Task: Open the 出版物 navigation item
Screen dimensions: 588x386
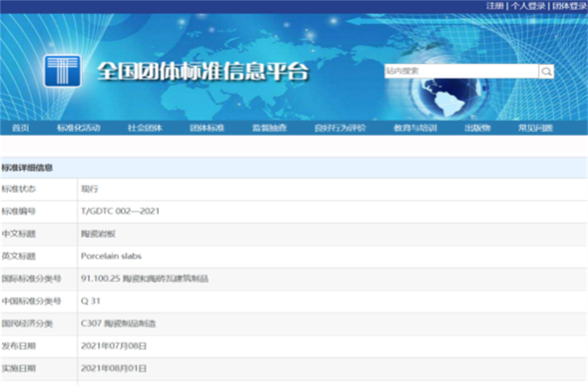Action: [x=477, y=128]
